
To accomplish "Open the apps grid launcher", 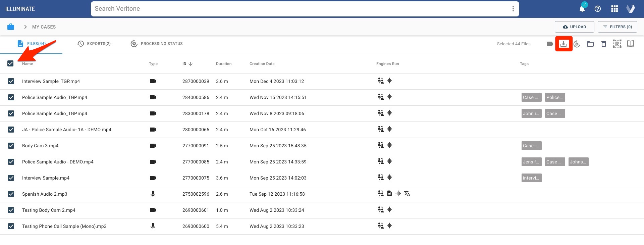I will (x=614, y=9).
